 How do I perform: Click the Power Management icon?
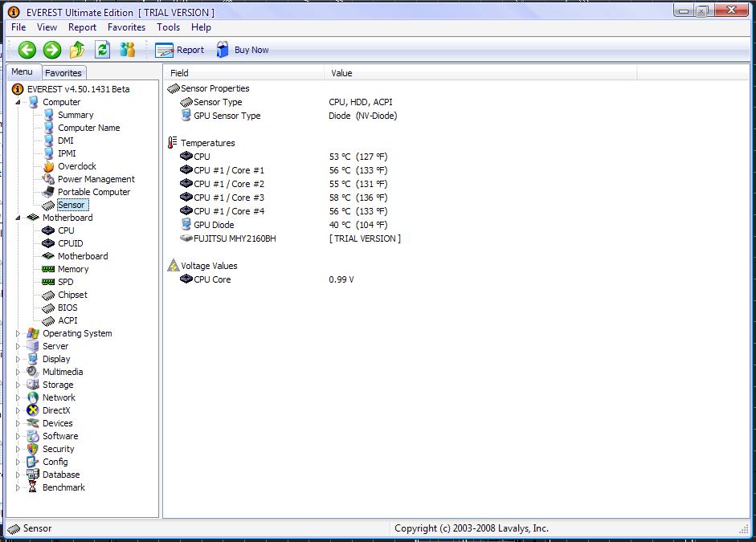point(48,179)
